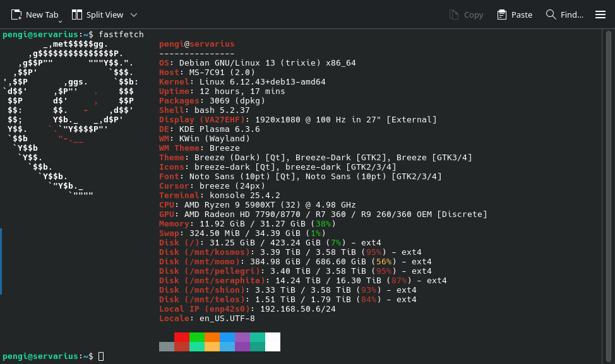Click the bright green color swatch
The height and width of the screenshot is (364, 615).
coord(197,338)
